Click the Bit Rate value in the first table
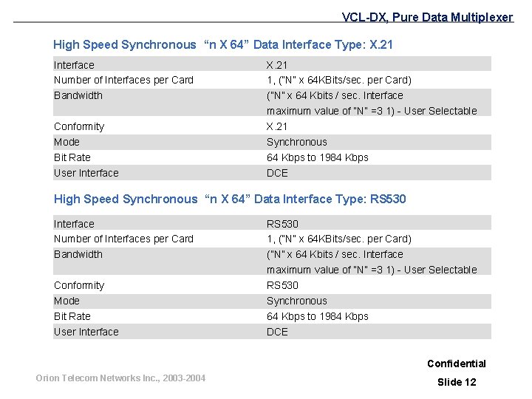The image size is (532, 399). (318, 158)
